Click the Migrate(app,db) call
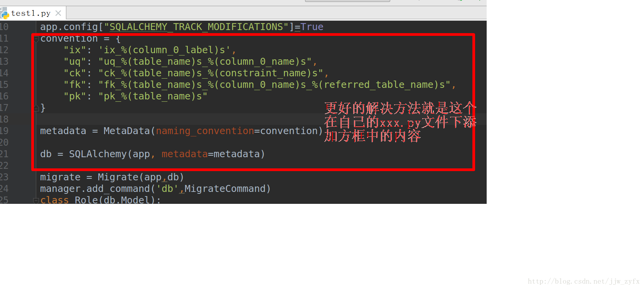The height and width of the screenshot is (289, 644). click(141, 177)
